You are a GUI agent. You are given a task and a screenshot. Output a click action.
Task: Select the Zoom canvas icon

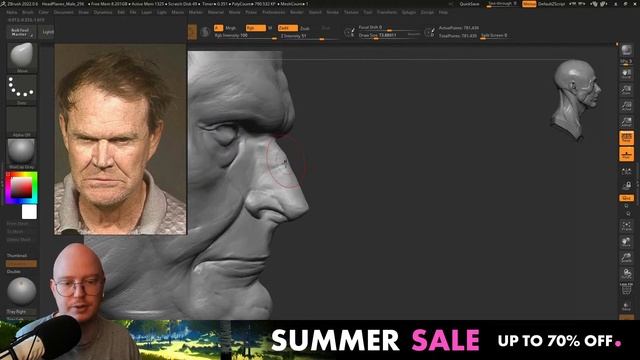tap(626, 90)
